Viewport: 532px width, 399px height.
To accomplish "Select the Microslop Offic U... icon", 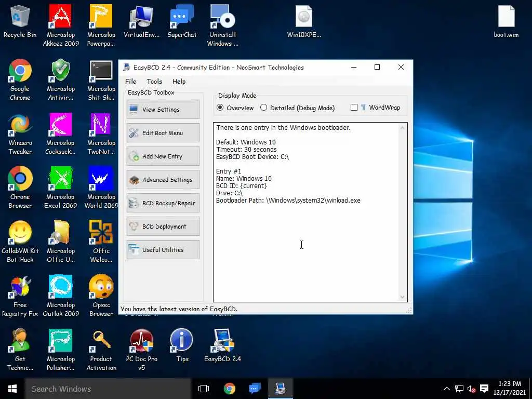I will 61,242.
